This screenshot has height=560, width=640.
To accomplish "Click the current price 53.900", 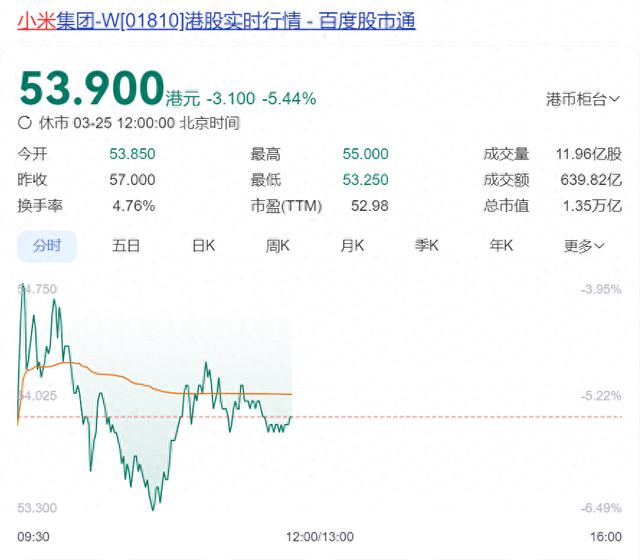I will point(91,88).
